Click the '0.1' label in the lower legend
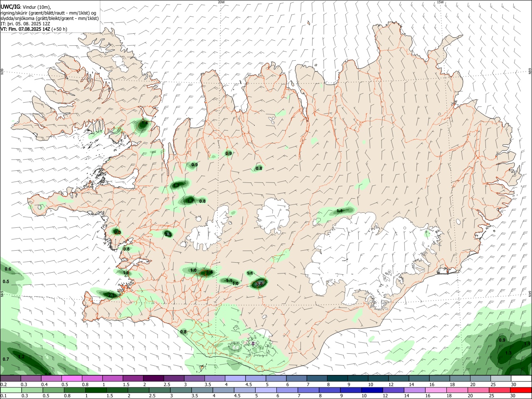 click(3, 396)
